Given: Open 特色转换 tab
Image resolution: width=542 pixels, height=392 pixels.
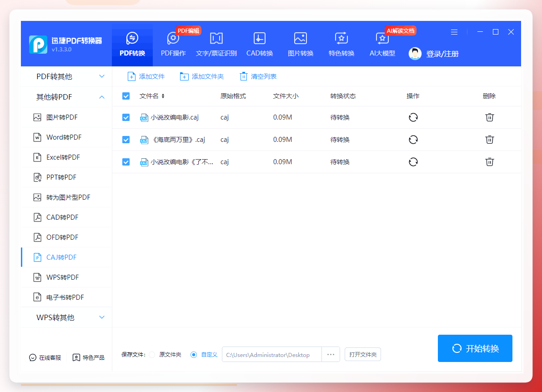Looking at the screenshot, I should (x=341, y=44).
